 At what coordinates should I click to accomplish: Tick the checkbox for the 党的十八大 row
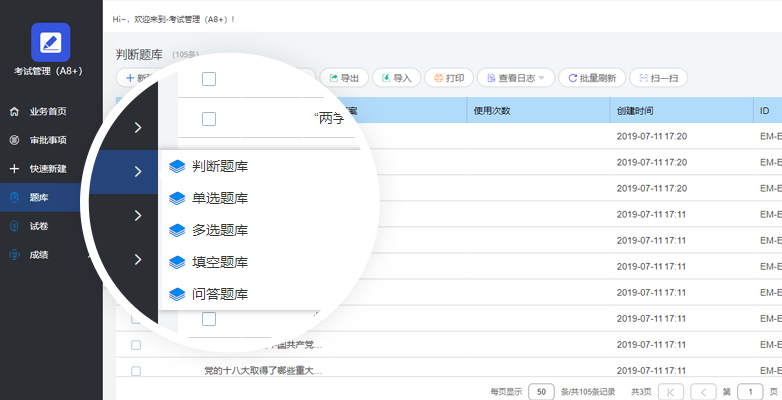(x=136, y=370)
